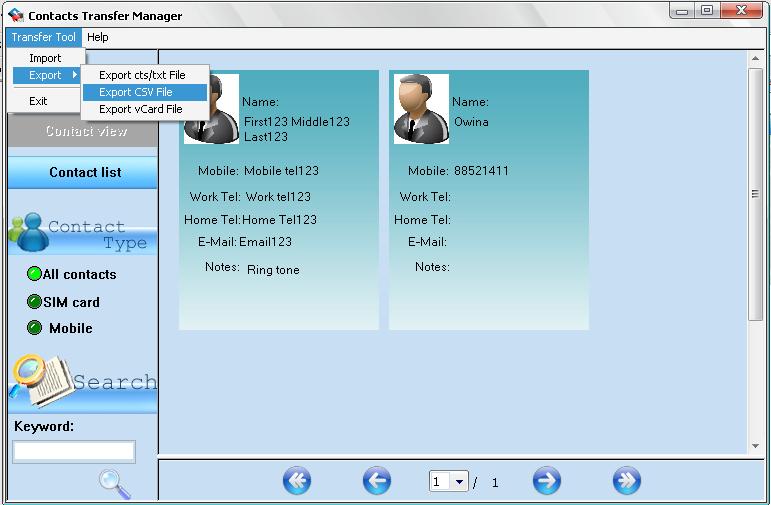This screenshot has width=771, height=505.
Task: Open the Help menu
Action: [x=97, y=37]
